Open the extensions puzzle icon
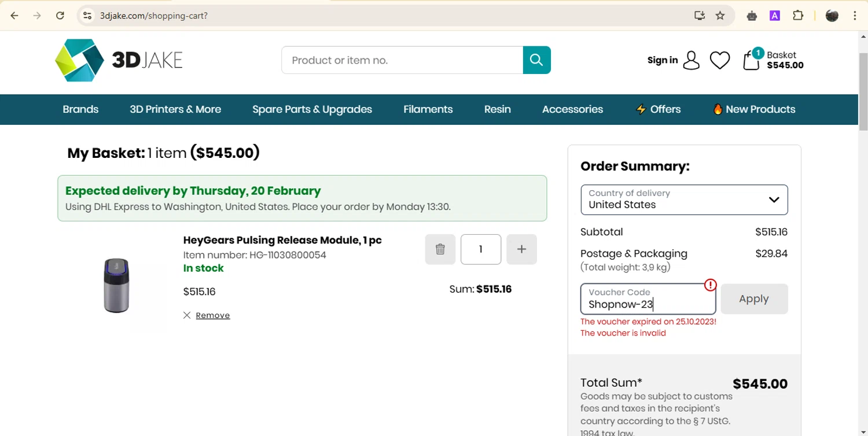The image size is (868, 436). point(798,16)
